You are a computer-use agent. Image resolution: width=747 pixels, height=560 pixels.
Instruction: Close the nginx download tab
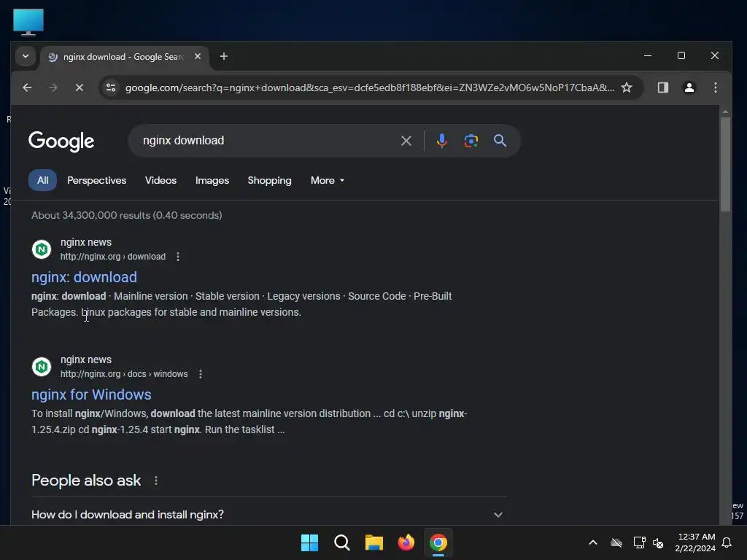tap(198, 56)
